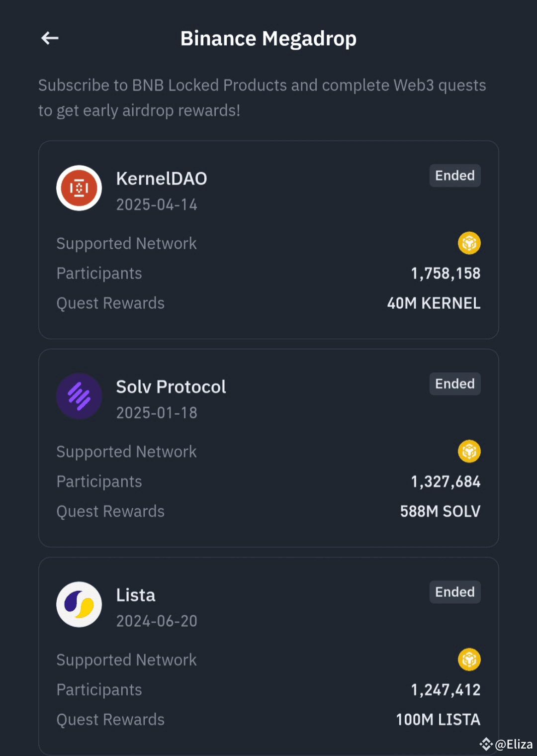The image size is (537, 756).
Task: Tap the @Eliza watermark username
Action: [514, 745]
